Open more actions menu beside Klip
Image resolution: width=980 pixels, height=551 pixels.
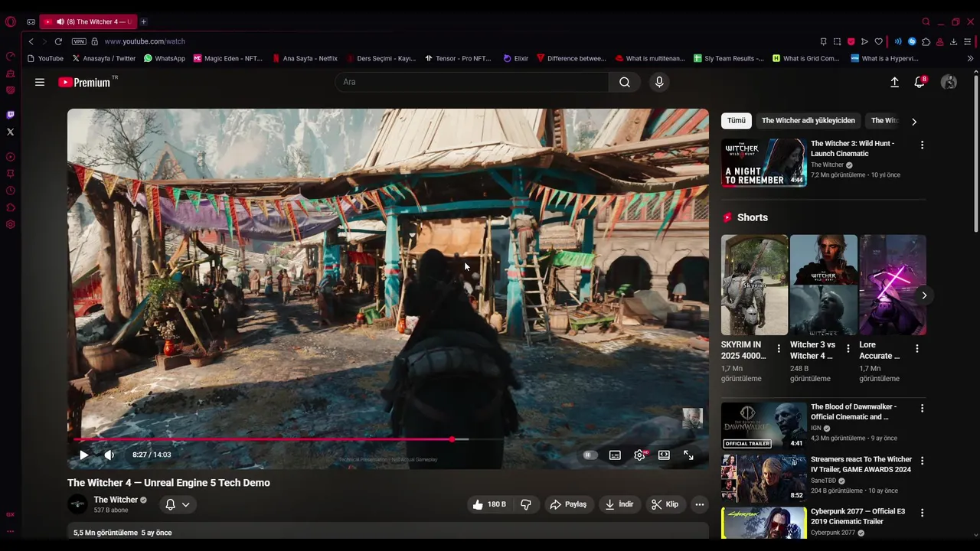tap(699, 504)
